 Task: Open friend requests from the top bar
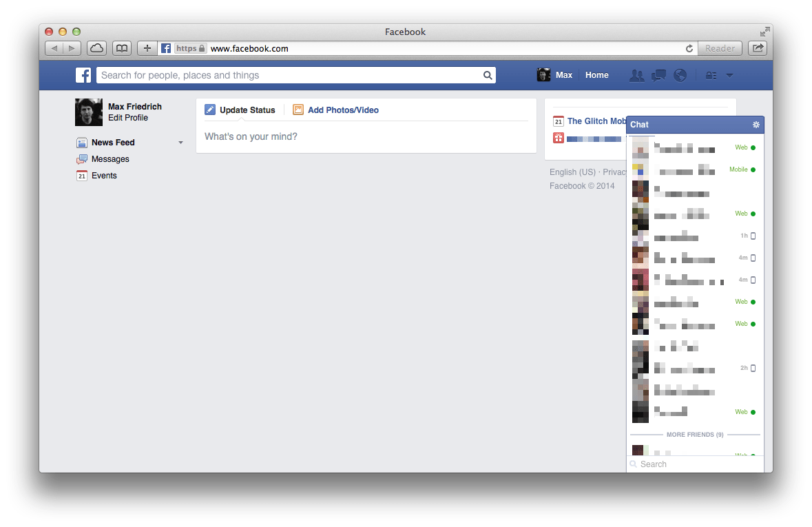(x=636, y=75)
